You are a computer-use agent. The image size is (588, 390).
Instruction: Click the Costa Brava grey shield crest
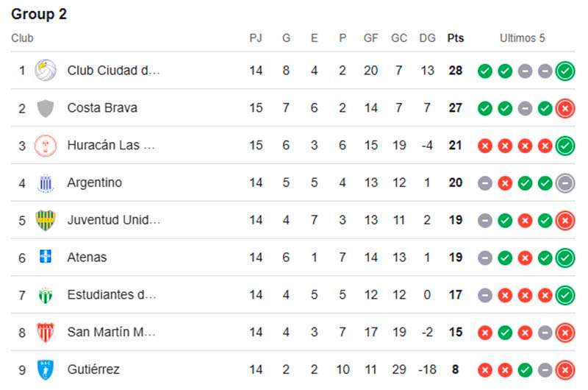coord(46,108)
